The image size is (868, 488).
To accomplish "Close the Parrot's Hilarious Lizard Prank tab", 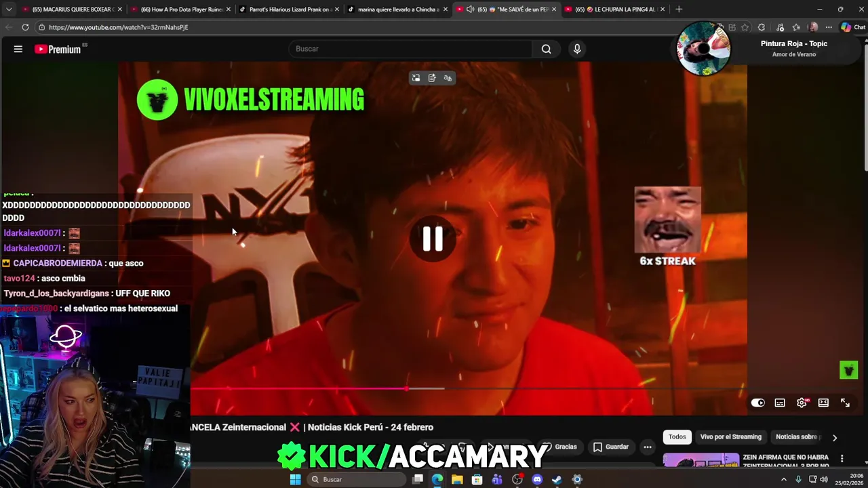I will pyautogui.click(x=337, y=9).
